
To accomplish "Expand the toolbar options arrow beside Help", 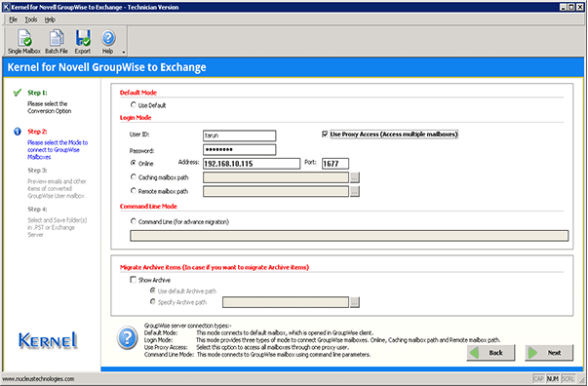I will 124,52.
